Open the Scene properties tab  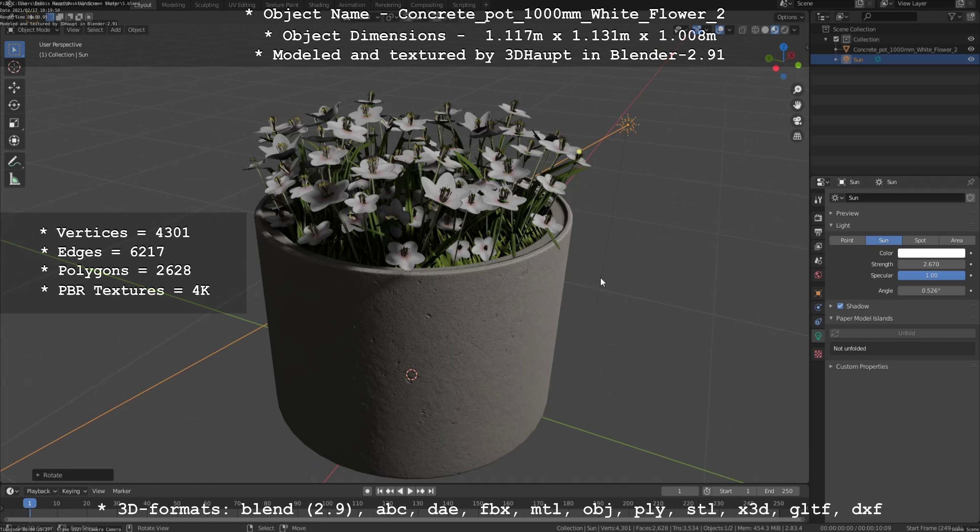click(x=818, y=261)
